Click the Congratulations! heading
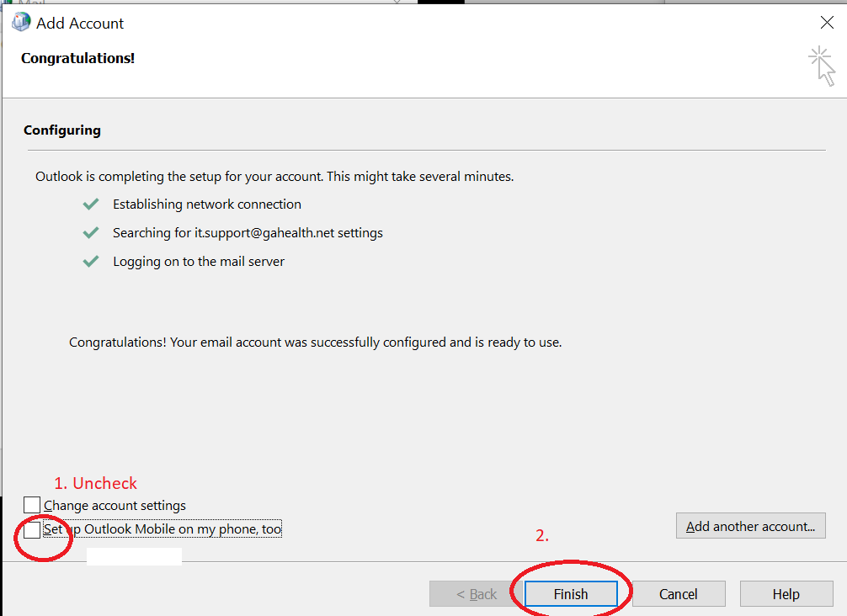This screenshot has width=847, height=616. click(x=77, y=58)
